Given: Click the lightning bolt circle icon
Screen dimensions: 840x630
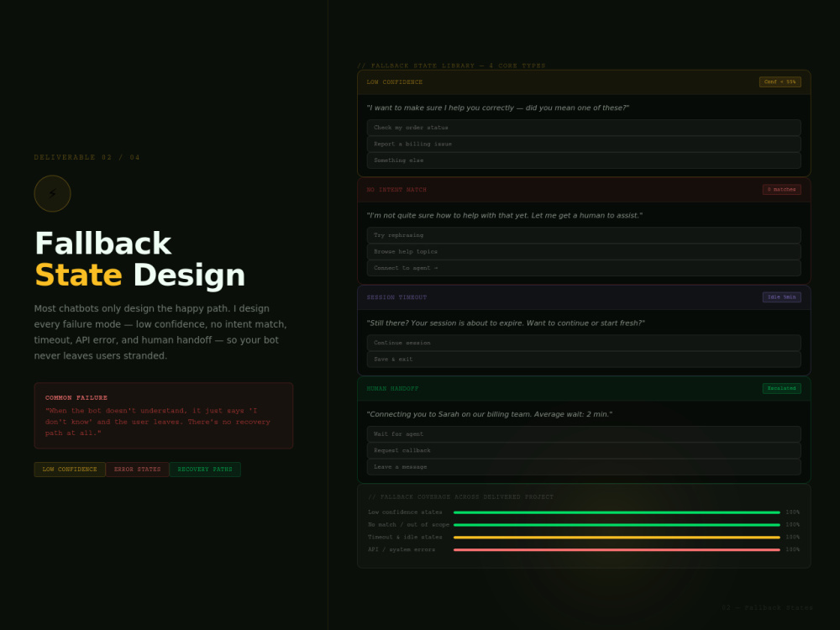Looking at the screenshot, I should click(52, 193).
